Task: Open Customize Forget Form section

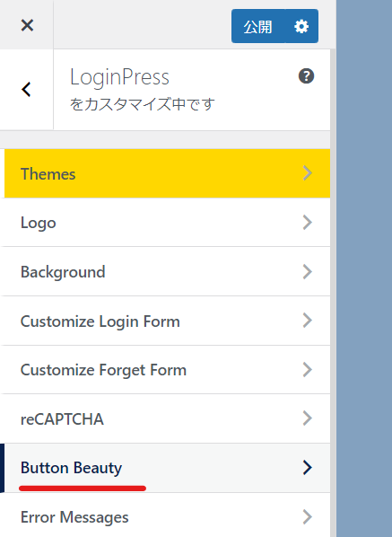Action: coord(165,370)
